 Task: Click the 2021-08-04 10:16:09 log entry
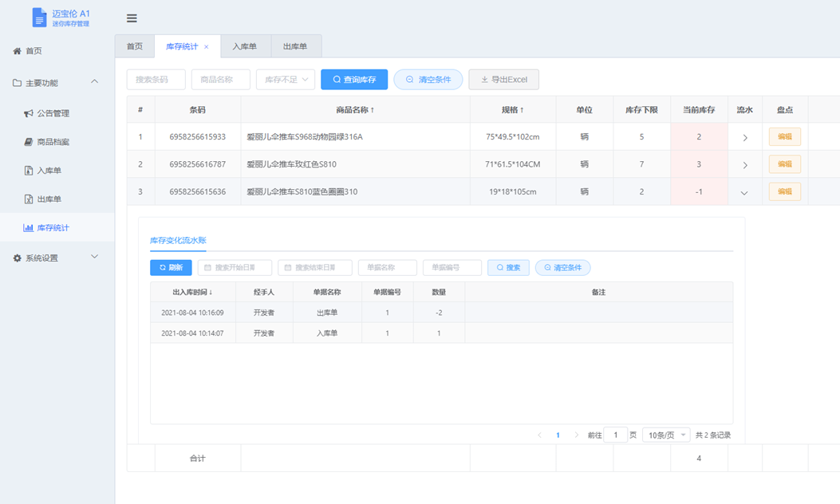coord(441,313)
